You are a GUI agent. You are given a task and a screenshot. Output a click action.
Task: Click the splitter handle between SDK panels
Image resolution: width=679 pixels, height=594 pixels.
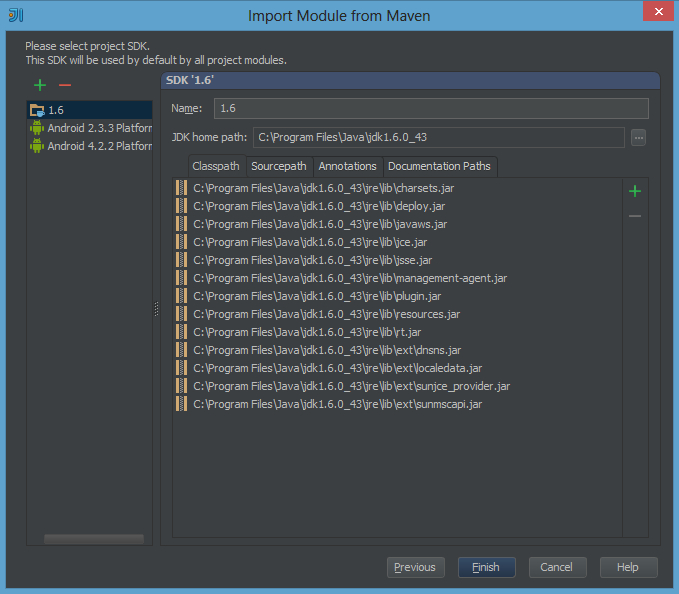pyautogui.click(x=156, y=309)
